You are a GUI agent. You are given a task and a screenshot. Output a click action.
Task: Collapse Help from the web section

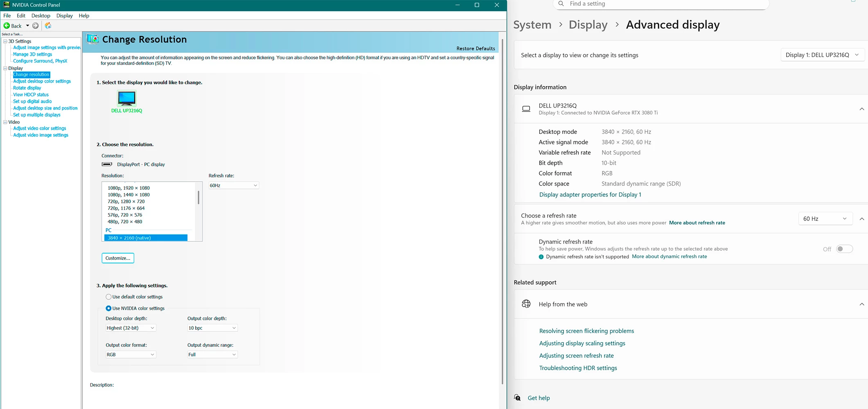coord(862,304)
